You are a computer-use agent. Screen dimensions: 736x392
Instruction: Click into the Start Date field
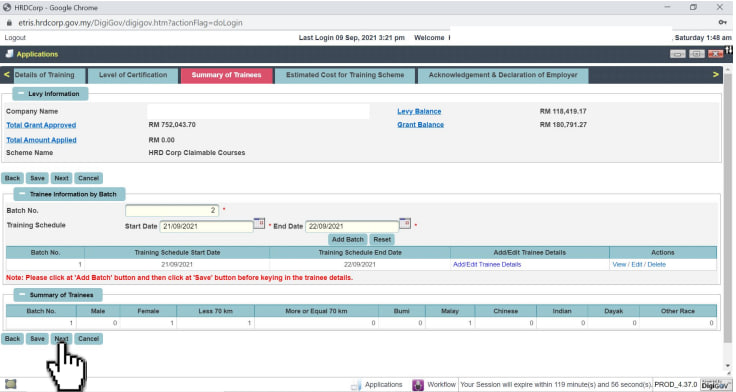tap(207, 226)
